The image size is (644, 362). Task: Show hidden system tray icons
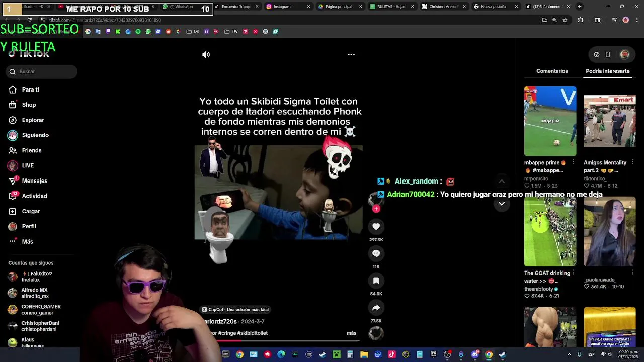(x=569, y=355)
